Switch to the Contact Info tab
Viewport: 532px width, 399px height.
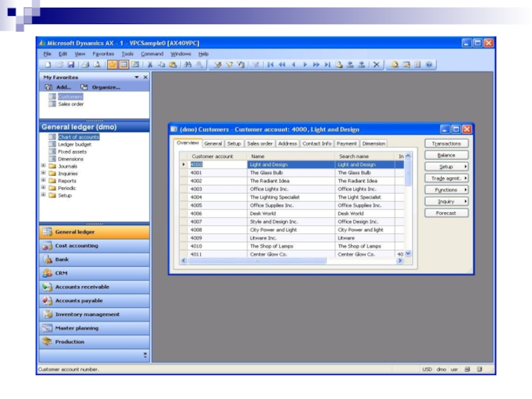pyautogui.click(x=317, y=144)
